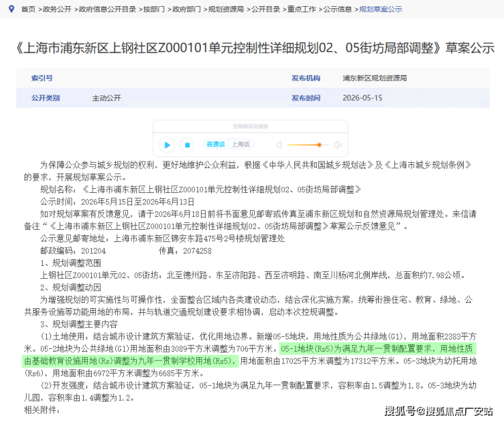Click 邮政编码: 201204 text
This screenshot has width=504, height=422.
73,251
